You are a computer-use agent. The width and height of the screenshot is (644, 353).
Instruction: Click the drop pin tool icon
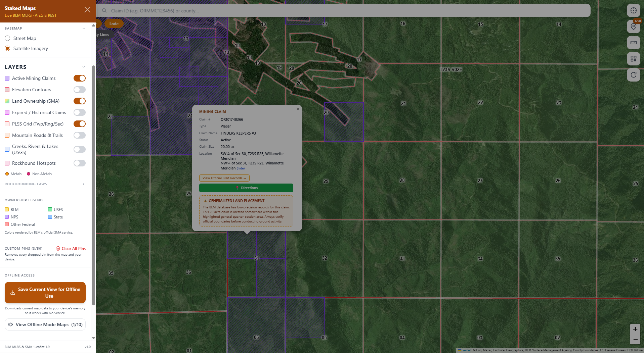pyautogui.click(x=633, y=27)
